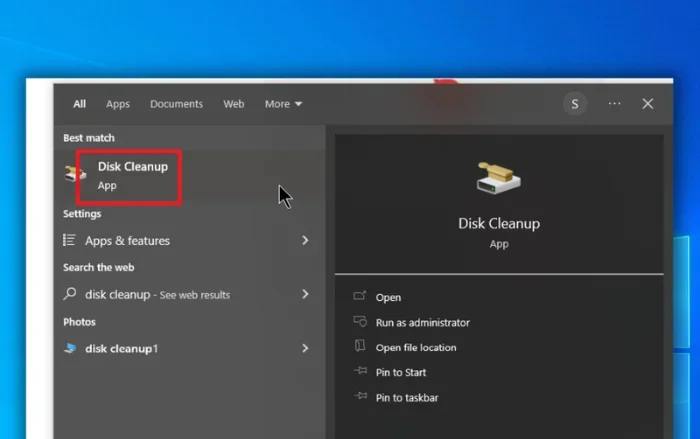Open the three-dot options menu
This screenshot has width=700, height=439.
614,104
